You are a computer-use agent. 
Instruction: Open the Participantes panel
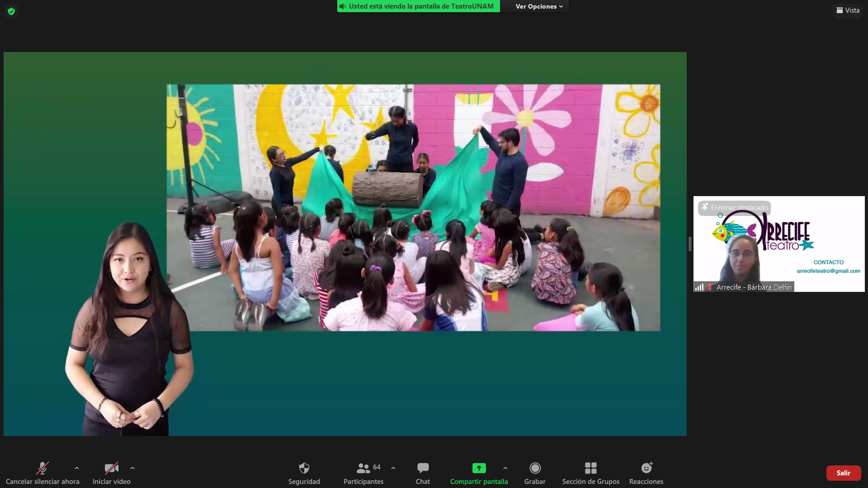[363, 473]
